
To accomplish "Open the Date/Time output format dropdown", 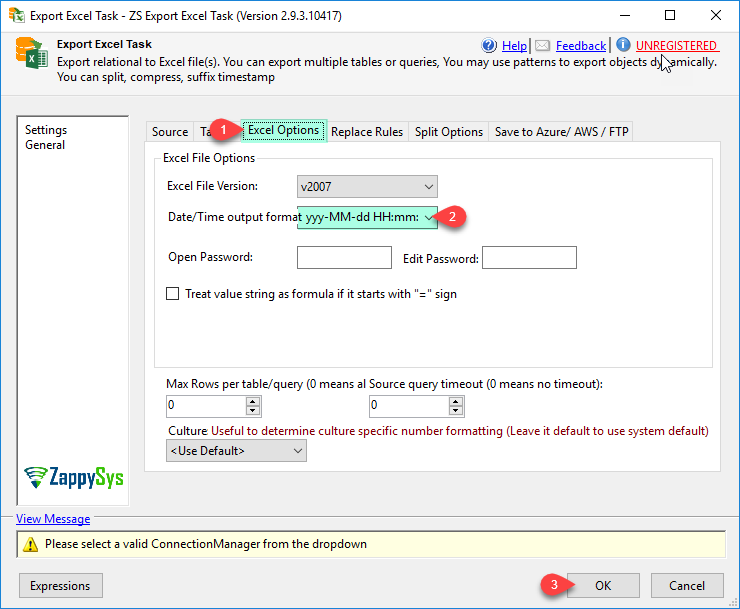I will coord(367,217).
